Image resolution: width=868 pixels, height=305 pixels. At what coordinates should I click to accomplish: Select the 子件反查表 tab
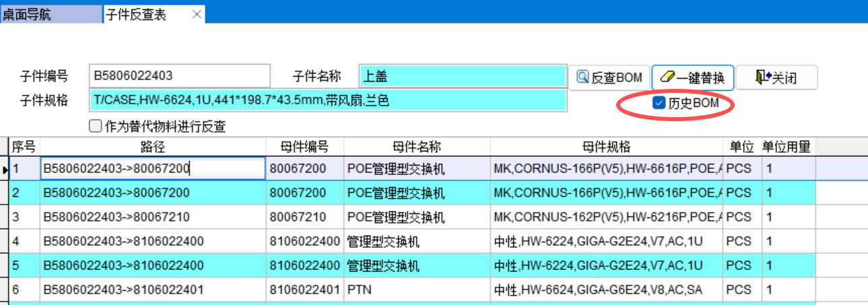pyautogui.click(x=136, y=14)
